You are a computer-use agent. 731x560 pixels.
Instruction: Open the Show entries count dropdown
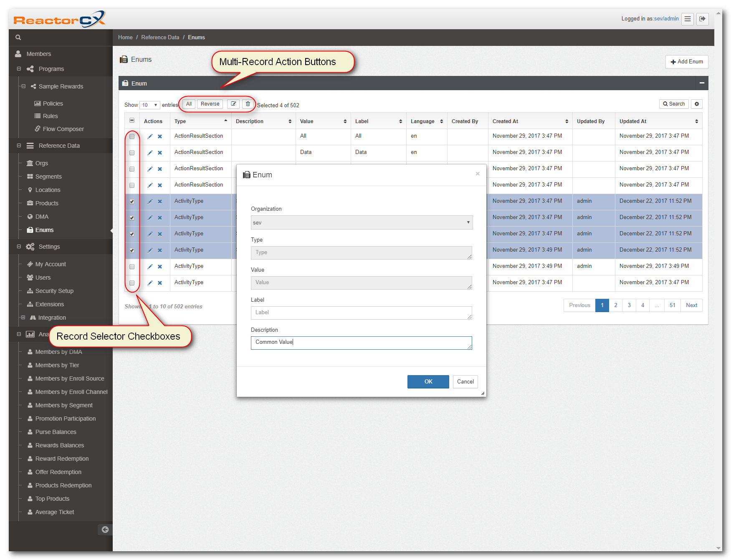(150, 105)
